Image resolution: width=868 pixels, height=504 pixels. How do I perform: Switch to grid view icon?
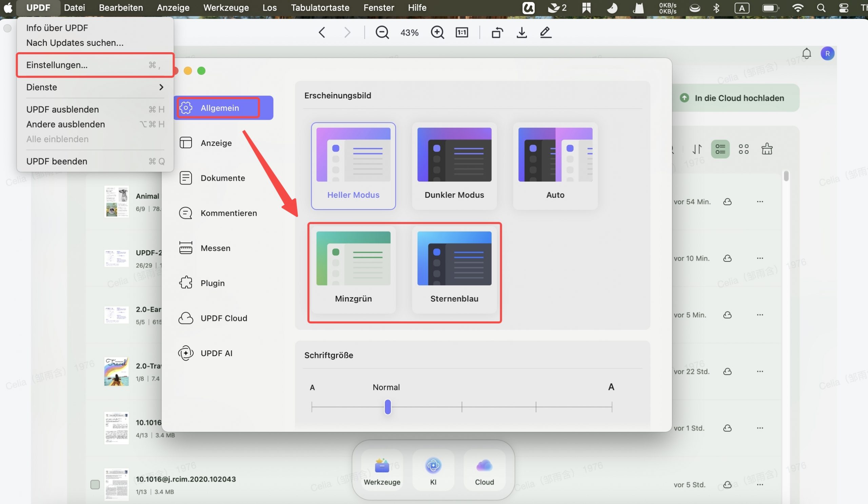click(x=744, y=149)
